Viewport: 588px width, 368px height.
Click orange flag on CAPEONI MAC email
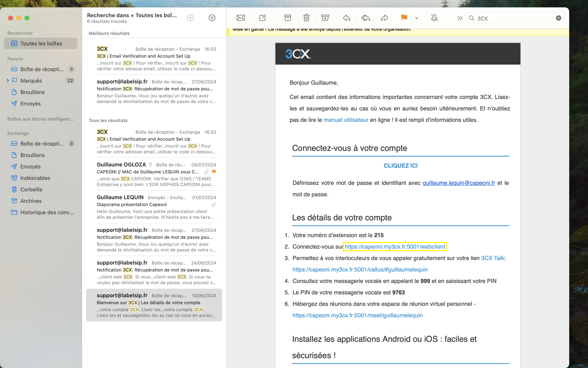214,172
